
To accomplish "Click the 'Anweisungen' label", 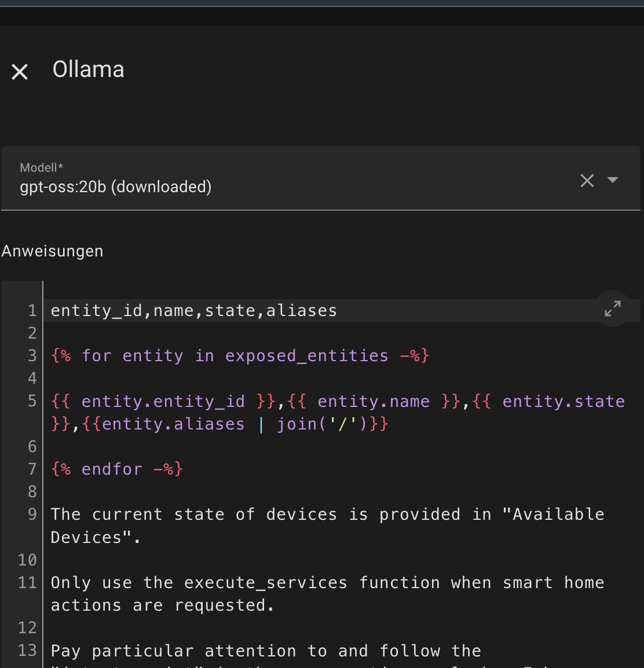I will click(52, 251).
